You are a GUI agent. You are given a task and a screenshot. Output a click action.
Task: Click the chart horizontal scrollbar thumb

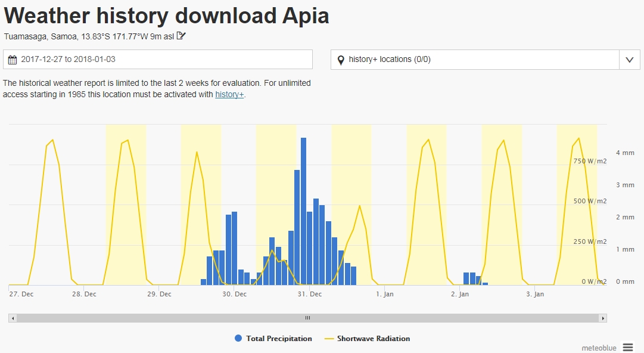point(307,318)
